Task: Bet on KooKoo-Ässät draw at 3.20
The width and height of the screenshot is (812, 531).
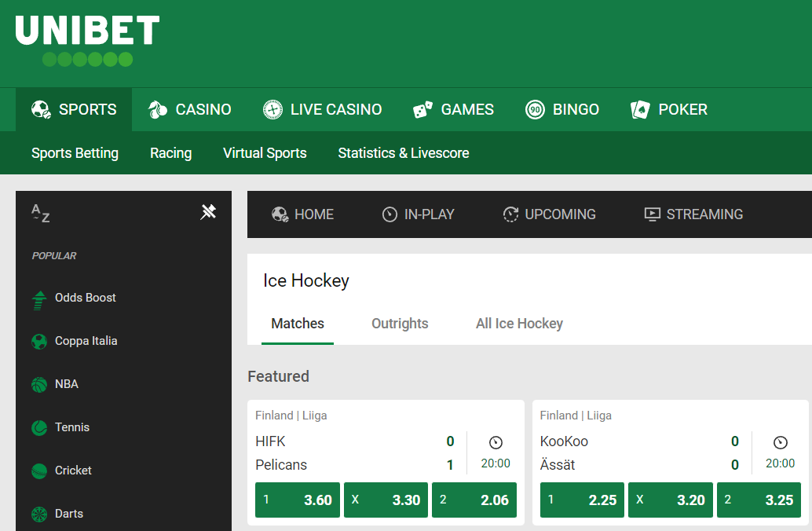Action: click(x=671, y=500)
